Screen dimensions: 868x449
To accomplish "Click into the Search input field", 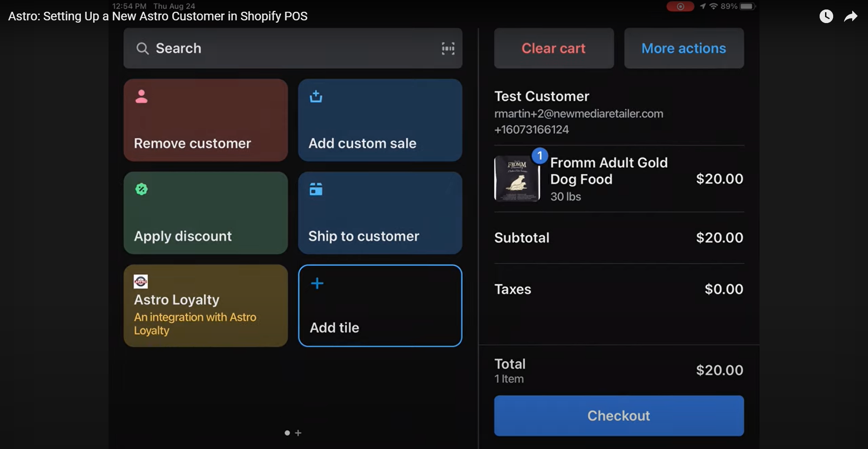I will tap(289, 48).
